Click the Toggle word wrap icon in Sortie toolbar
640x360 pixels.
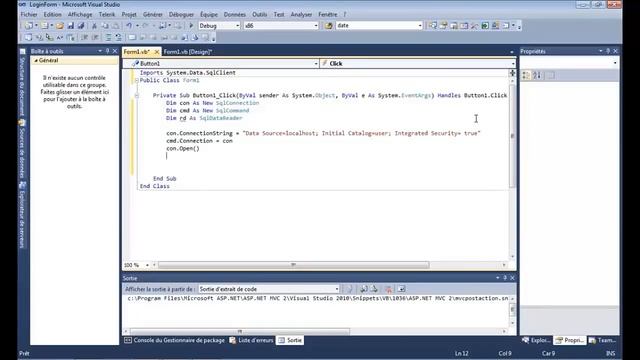coord(401,289)
